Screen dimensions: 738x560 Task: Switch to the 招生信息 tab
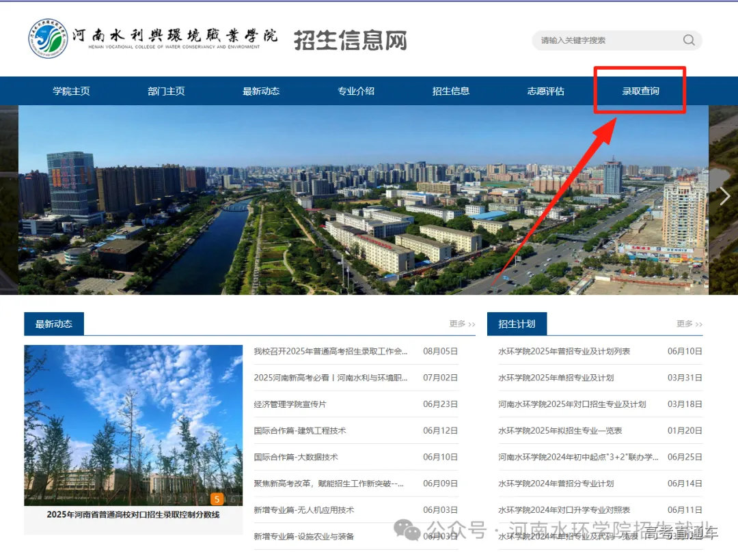coord(450,91)
